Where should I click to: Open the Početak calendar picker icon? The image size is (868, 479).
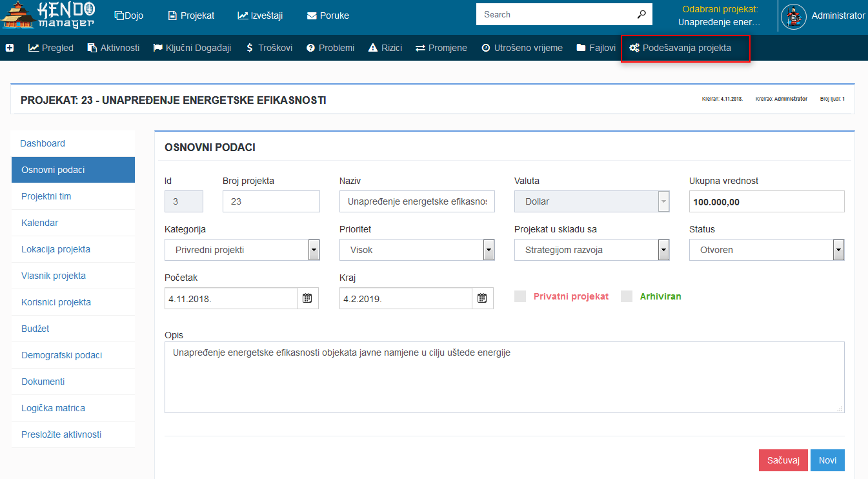308,298
